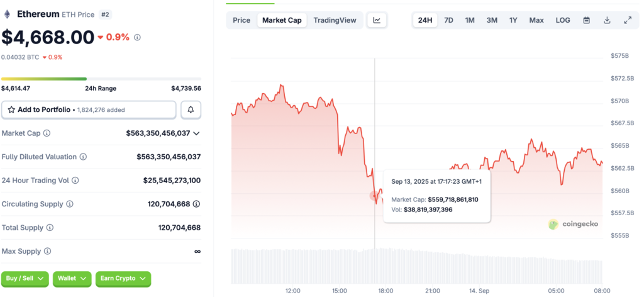The image size is (644, 297).
Task: Expand the Market Cap value chevron
Action: (197, 133)
